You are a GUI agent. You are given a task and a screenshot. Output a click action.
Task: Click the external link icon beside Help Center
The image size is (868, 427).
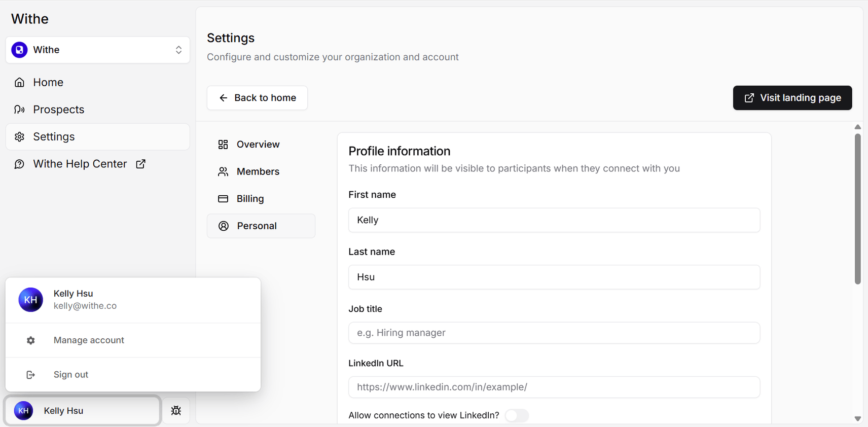coord(140,164)
